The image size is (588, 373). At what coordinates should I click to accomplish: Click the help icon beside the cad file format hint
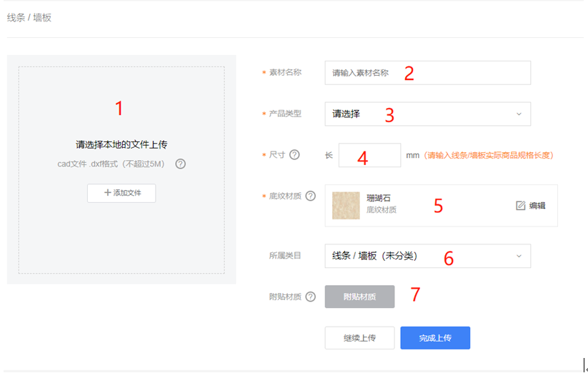point(181,164)
